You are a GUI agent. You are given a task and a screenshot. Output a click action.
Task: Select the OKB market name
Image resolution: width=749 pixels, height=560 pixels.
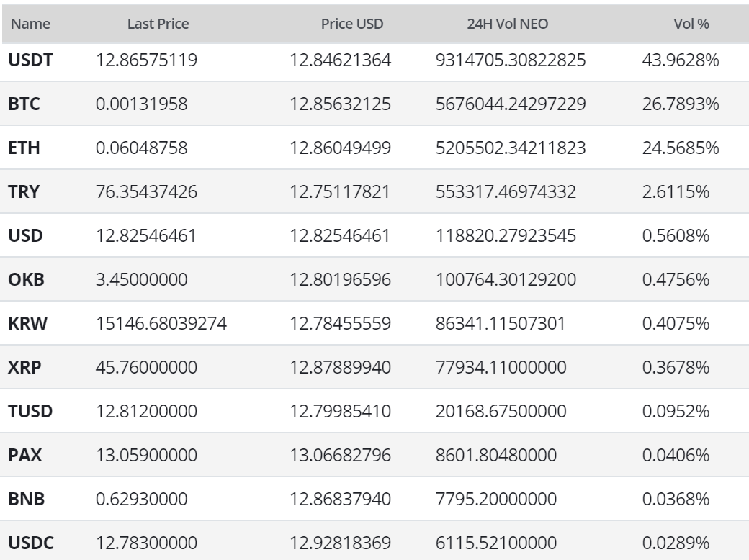pos(26,280)
